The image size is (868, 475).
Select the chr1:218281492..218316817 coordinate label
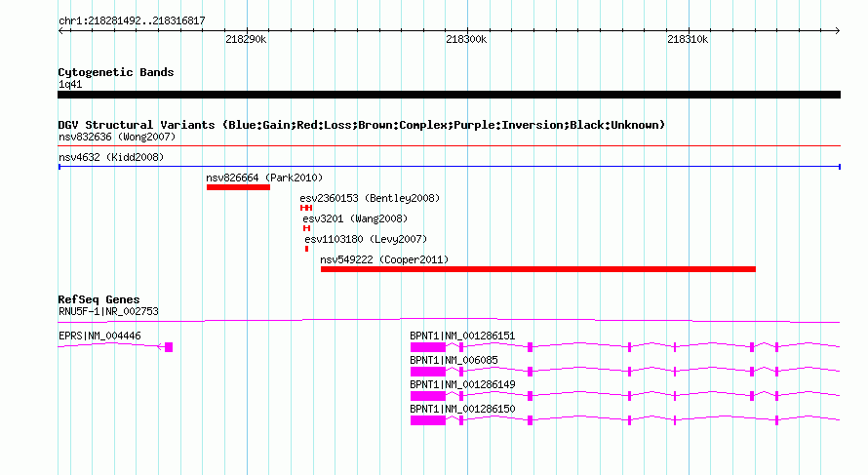click(132, 21)
